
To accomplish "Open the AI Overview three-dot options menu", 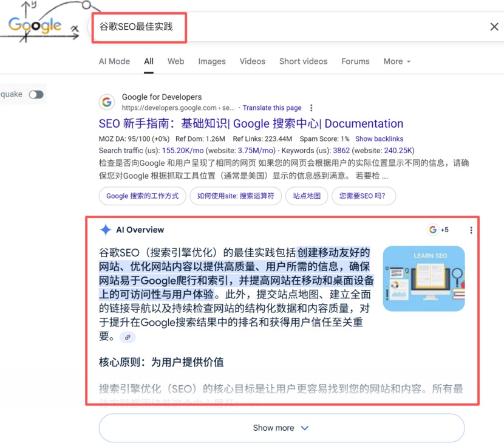I will pyautogui.click(x=471, y=230).
